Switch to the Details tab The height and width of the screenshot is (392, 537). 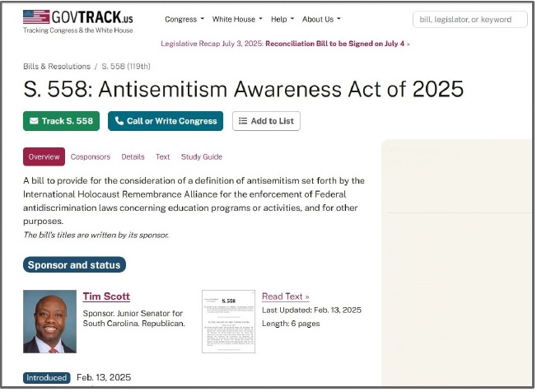(133, 156)
